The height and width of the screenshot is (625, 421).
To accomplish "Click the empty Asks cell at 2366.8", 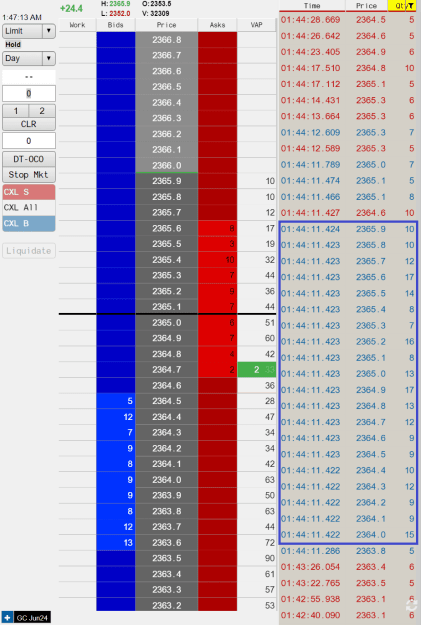I will tap(217, 39).
